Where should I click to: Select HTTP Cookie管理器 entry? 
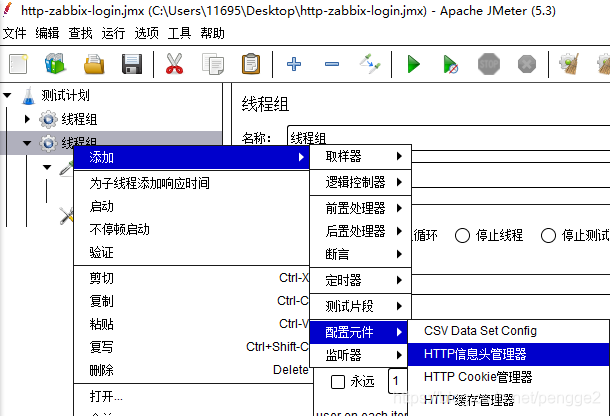tap(508, 377)
